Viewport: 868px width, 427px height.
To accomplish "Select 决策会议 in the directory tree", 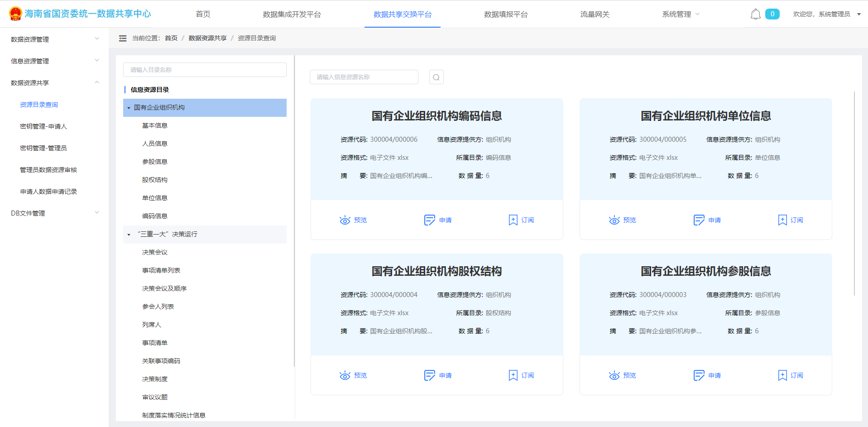I will [155, 252].
